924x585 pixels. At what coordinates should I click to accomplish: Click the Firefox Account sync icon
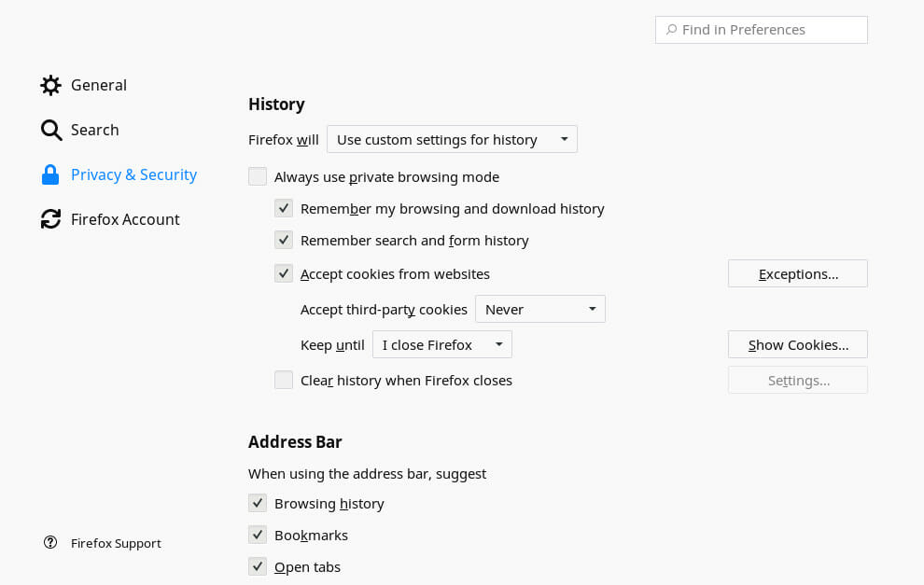tap(50, 219)
